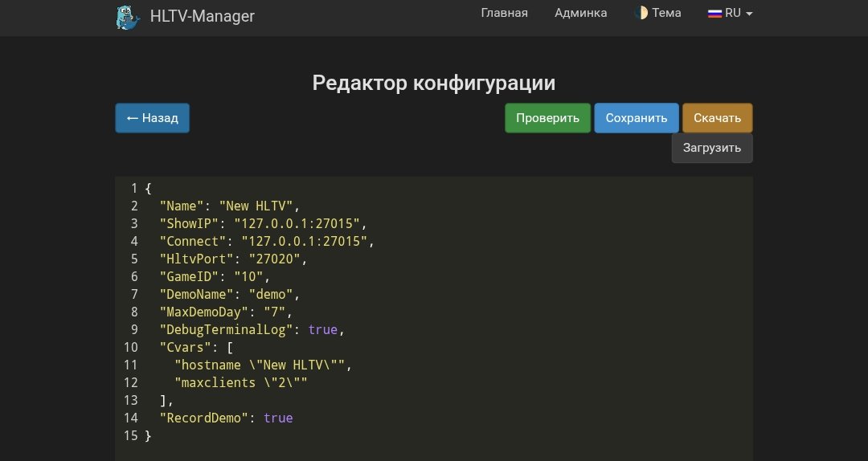868x461 pixels.
Task: Click the "Name": "New HLTV" line
Action: [x=230, y=206]
